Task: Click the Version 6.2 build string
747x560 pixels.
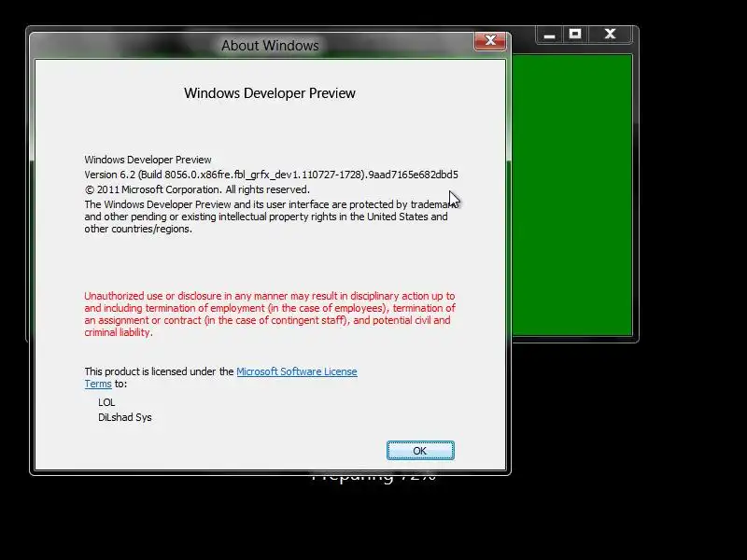Action: (x=271, y=175)
